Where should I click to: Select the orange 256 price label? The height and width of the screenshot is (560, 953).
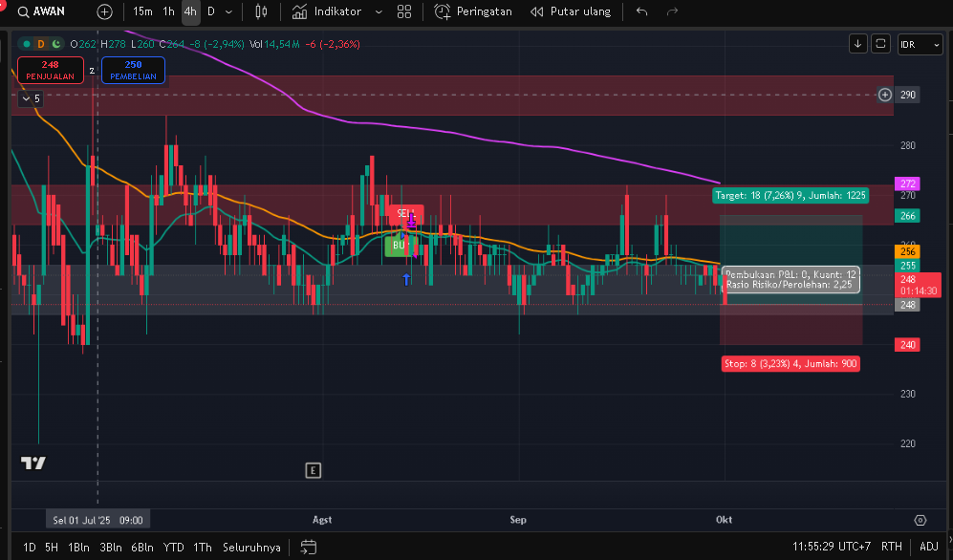pyautogui.click(x=907, y=251)
